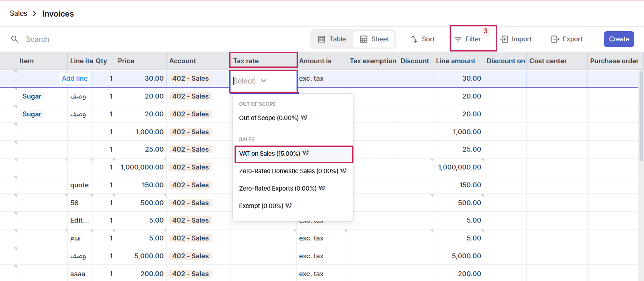Click the Edit... line item cell
644x281 pixels.
[80, 220]
